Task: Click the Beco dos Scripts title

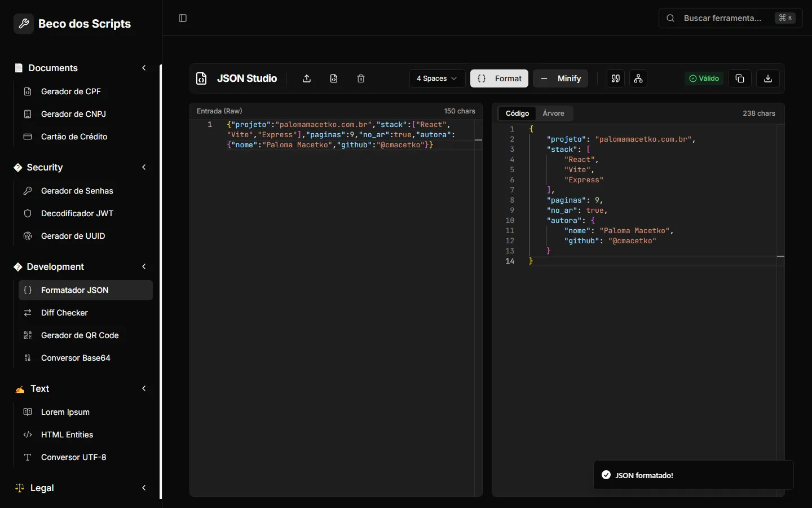Action: (x=85, y=24)
